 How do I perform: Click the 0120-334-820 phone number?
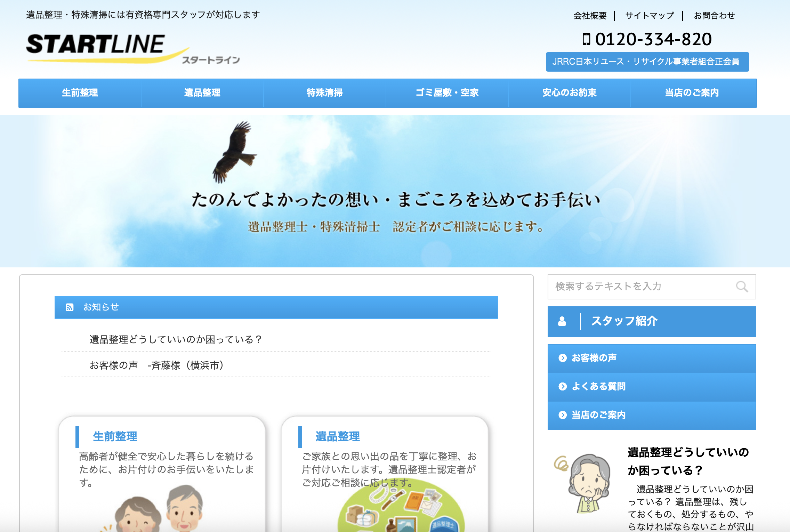click(653, 39)
